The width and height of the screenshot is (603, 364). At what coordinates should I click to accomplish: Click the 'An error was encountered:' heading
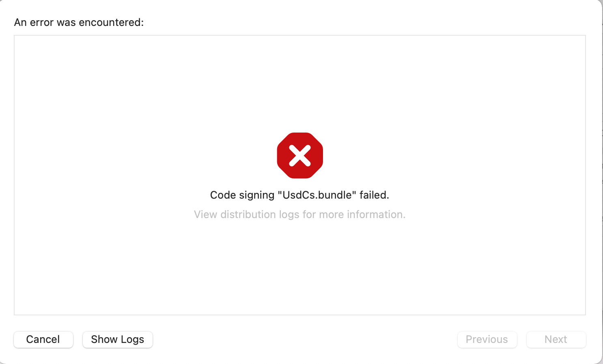(79, 22)
